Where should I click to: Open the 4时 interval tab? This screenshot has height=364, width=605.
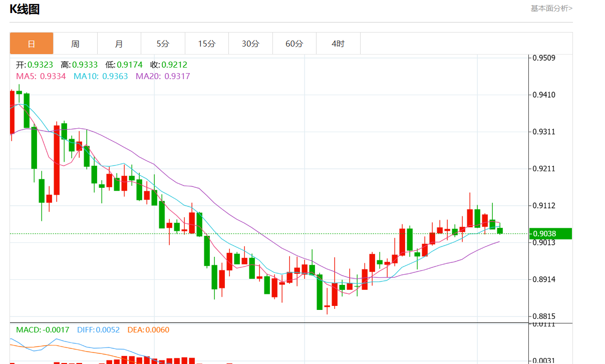point(338,44)
